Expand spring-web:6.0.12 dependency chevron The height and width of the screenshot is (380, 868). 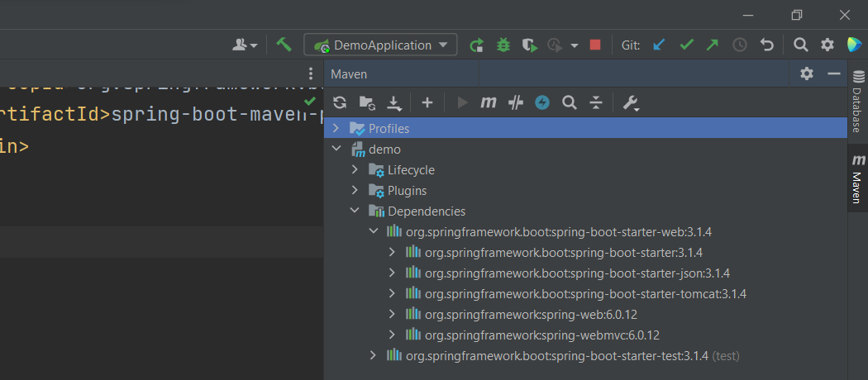tap(392, 314)
